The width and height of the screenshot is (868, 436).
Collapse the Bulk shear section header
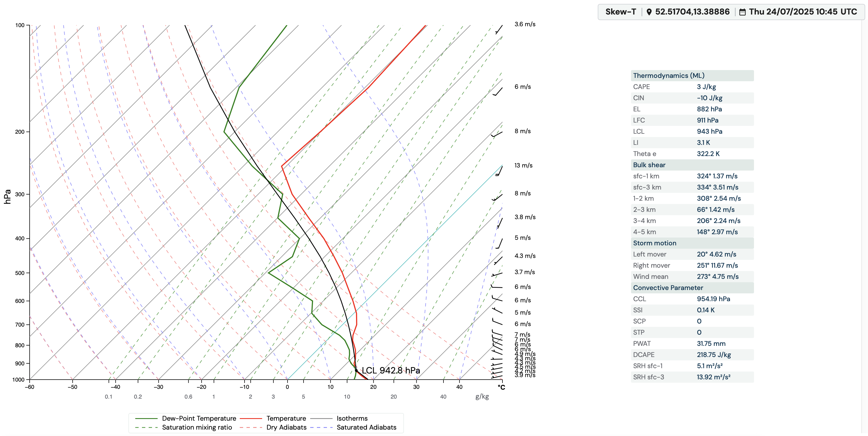692,165
